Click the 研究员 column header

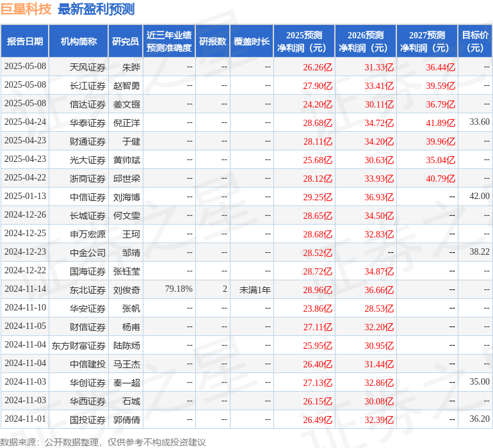(x=125, y=42)
